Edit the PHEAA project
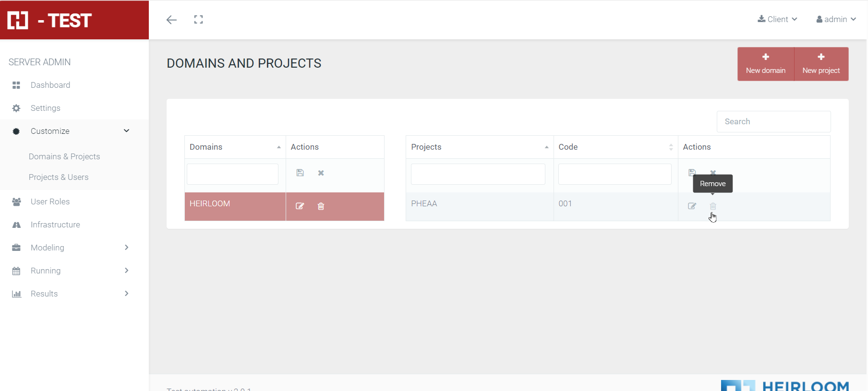The height and width of the screenshot is (391, 868). [x=692, y=206]
